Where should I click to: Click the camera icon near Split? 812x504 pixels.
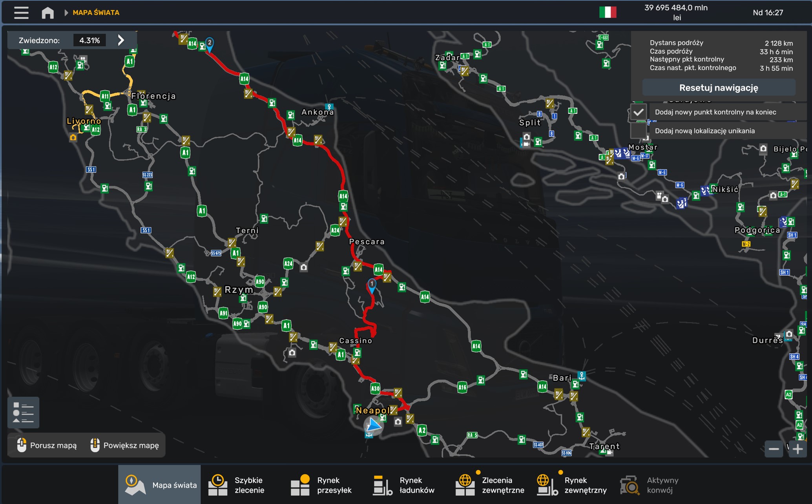(x=526, y=137)
